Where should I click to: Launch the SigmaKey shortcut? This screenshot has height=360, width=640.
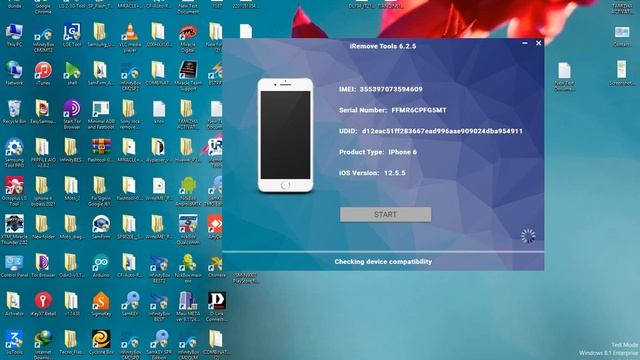click(x=101, y=304)
